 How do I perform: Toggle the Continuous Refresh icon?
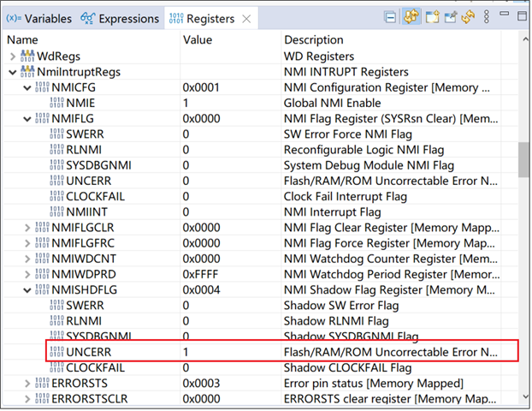[x=411, y=16]
